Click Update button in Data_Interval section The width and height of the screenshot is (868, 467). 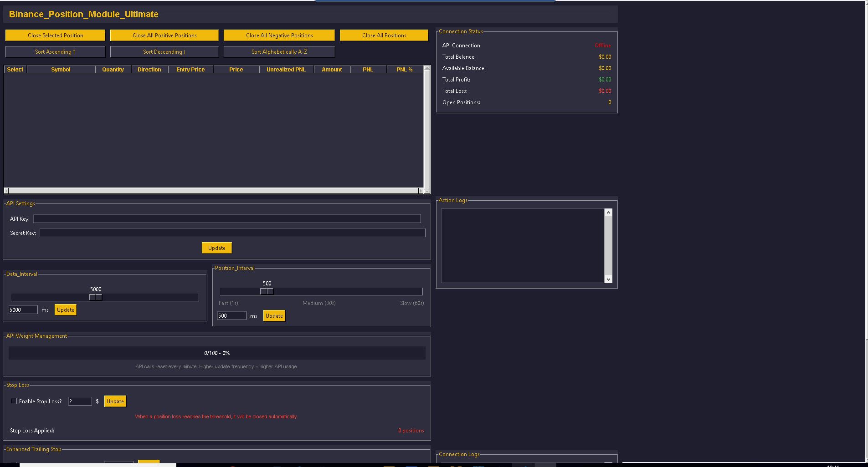(66, 310)
